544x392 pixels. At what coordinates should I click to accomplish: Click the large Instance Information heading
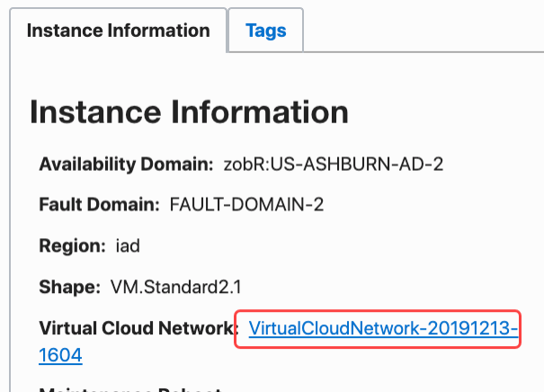pyautogui.click(x=189, y=112)
